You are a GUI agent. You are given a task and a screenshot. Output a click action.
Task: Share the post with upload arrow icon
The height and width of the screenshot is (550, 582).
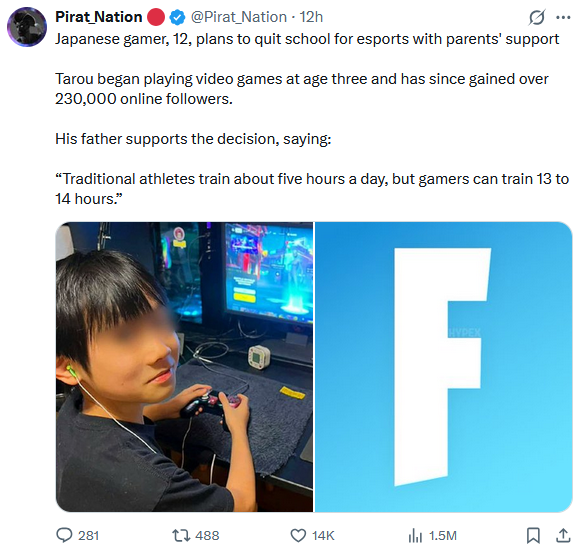tap(563, 535)
